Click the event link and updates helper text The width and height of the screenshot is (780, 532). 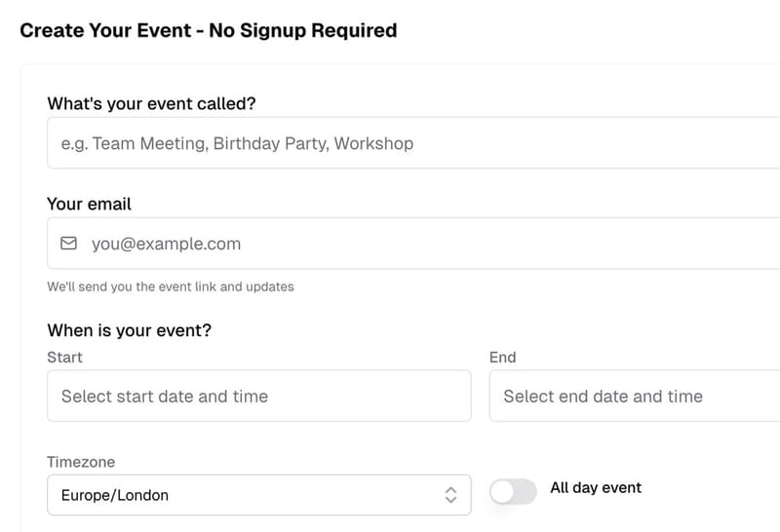(171, 286)
